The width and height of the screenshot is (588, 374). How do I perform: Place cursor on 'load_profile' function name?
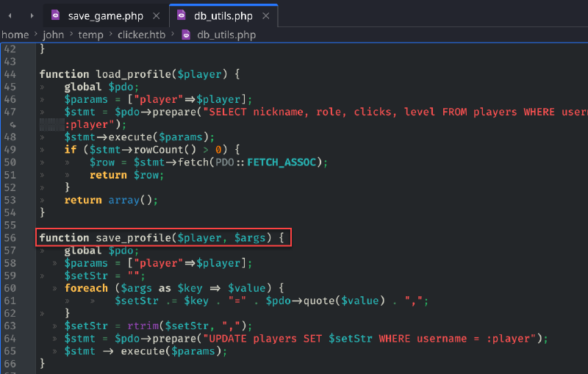point(133,74)
